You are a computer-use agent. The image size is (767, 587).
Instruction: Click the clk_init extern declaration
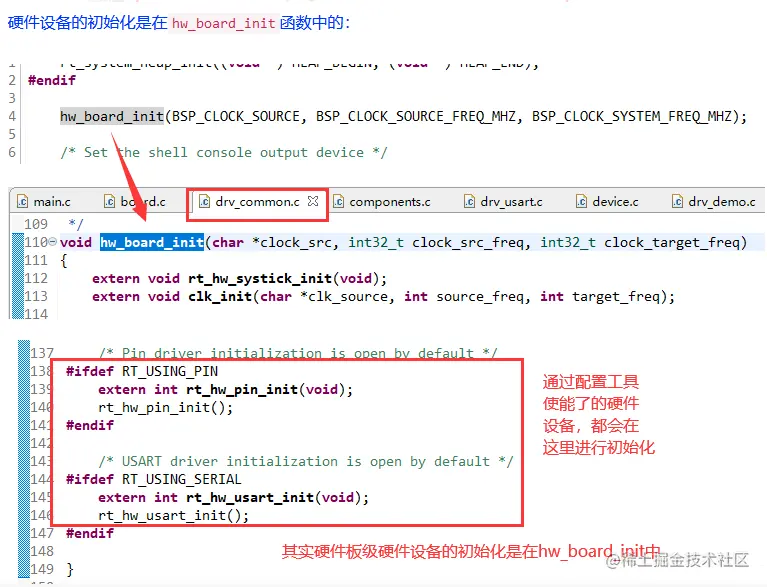(383, 296)
